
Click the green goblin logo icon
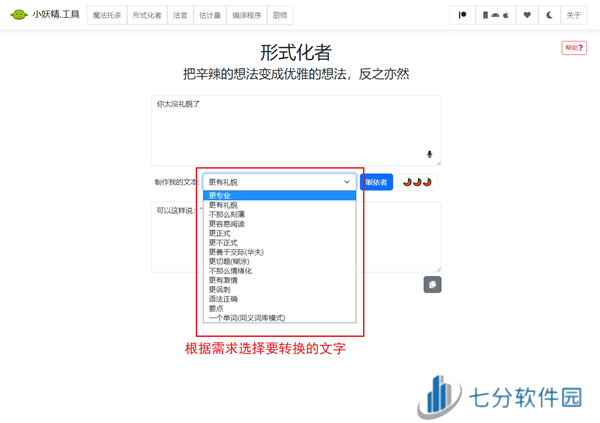18,15
